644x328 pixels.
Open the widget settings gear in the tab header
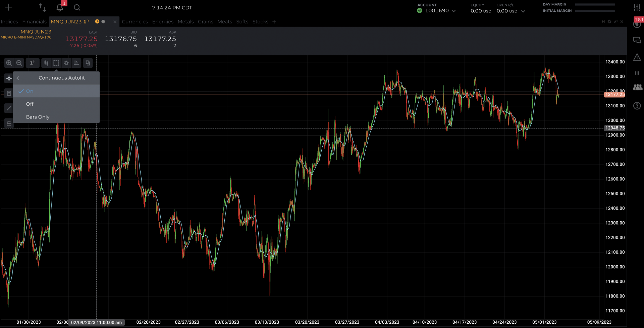point(609,21)
